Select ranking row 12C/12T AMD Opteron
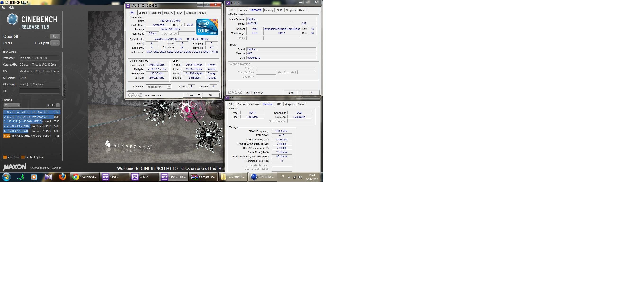This screenshot has width=644, height=297. coord(32,122)
